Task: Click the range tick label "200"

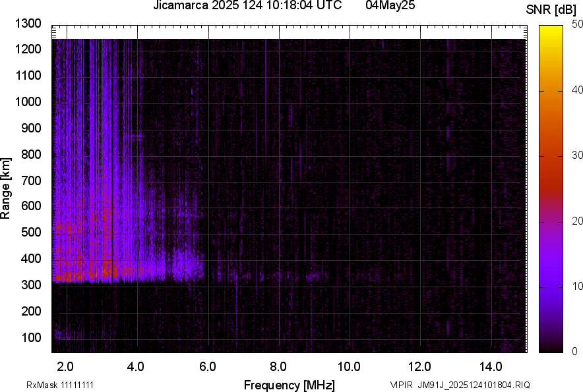Action: (31, 311)
